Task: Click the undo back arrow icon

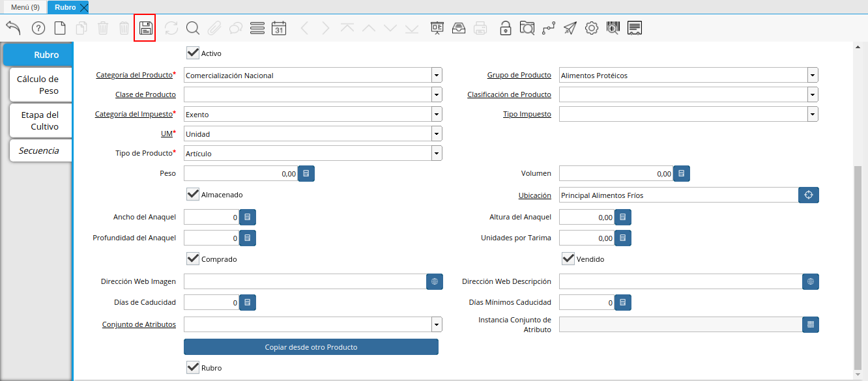Action: click(x=14, y=28)
